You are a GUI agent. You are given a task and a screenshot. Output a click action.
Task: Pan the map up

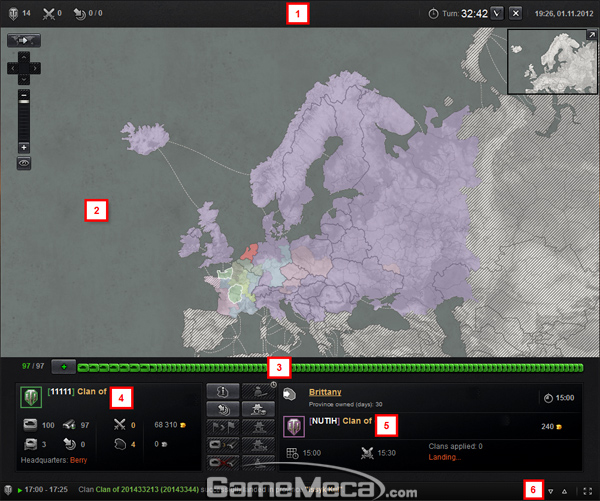(24, 57)
